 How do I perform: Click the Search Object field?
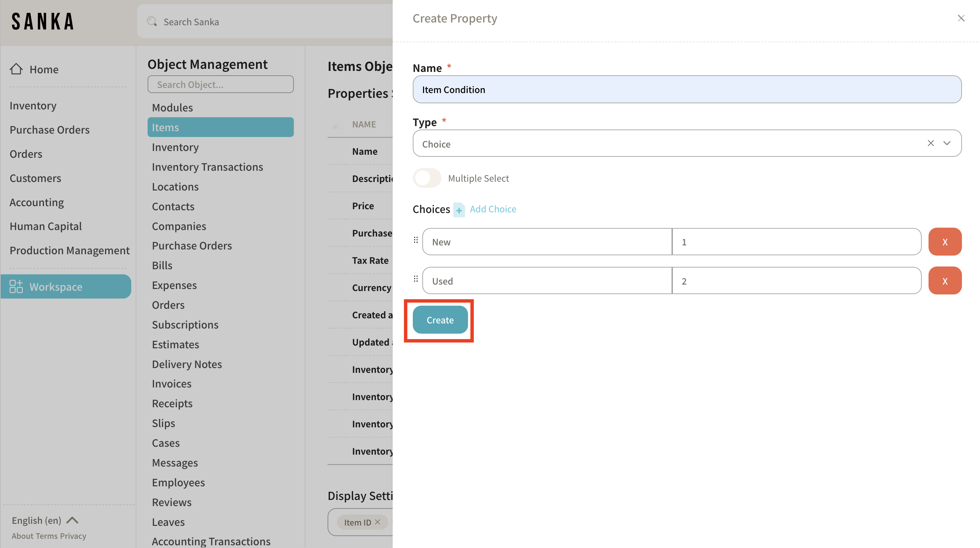point(220,84)
